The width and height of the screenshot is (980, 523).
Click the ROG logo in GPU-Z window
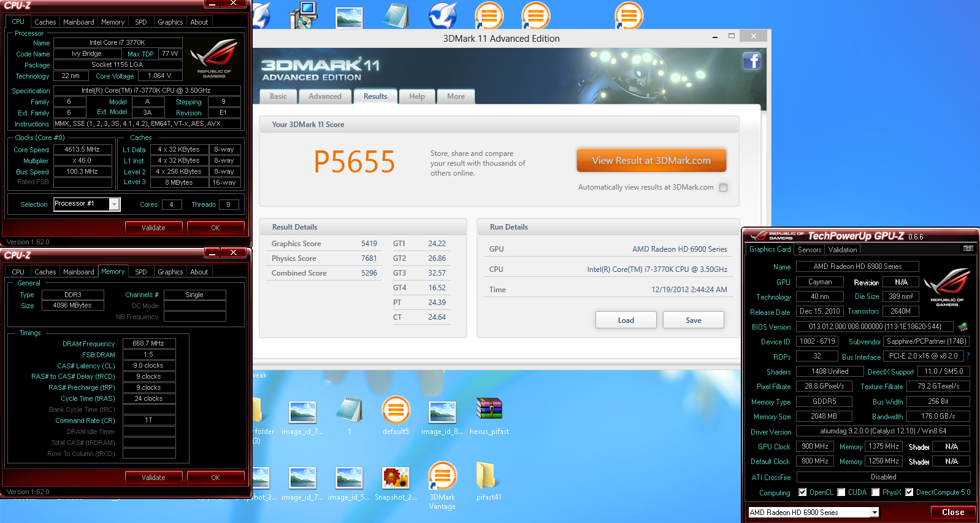(x=947, y=287)
